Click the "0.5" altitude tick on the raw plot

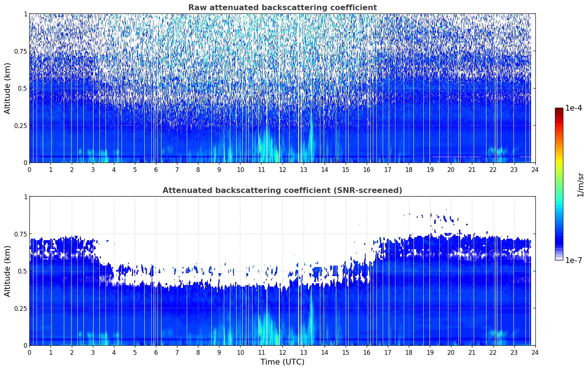(x=22, y=89)
